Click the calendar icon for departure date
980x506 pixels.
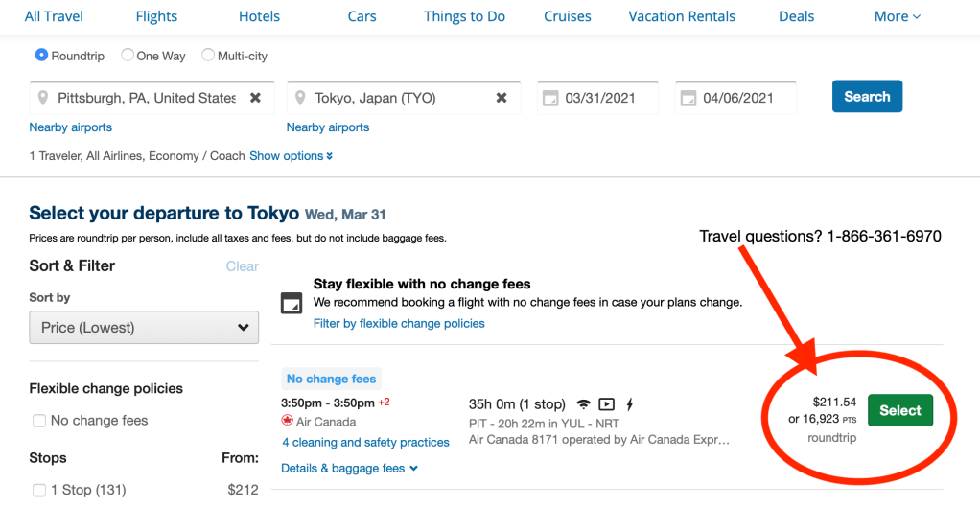tap(550, 98)
